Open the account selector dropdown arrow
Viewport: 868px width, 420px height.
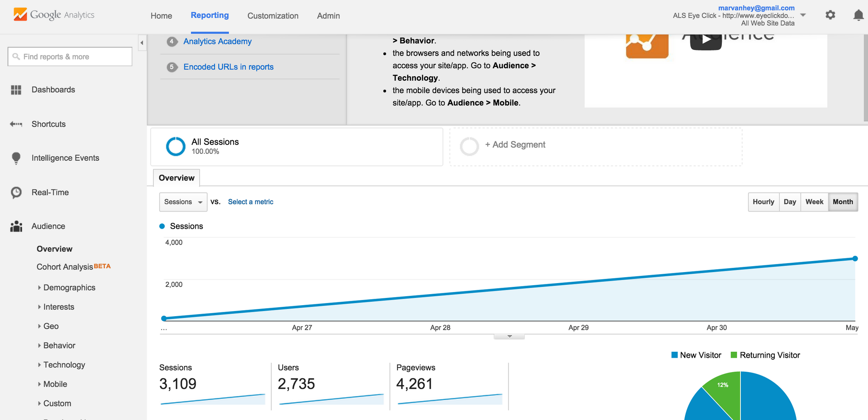click(803, 15)
